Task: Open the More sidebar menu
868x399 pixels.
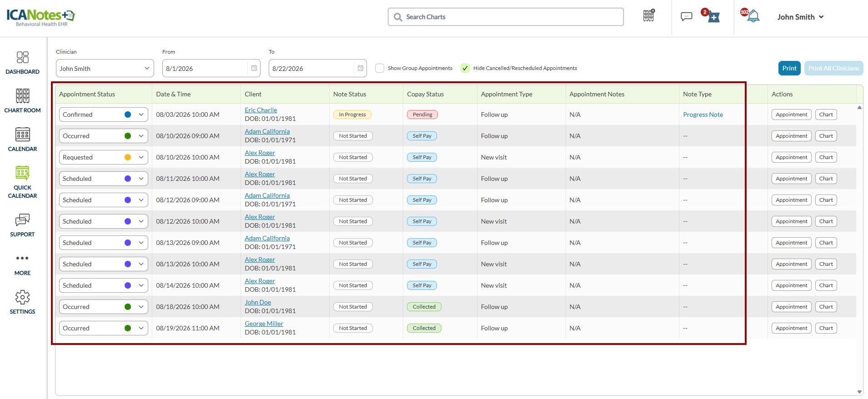Action: click(22, 264)
